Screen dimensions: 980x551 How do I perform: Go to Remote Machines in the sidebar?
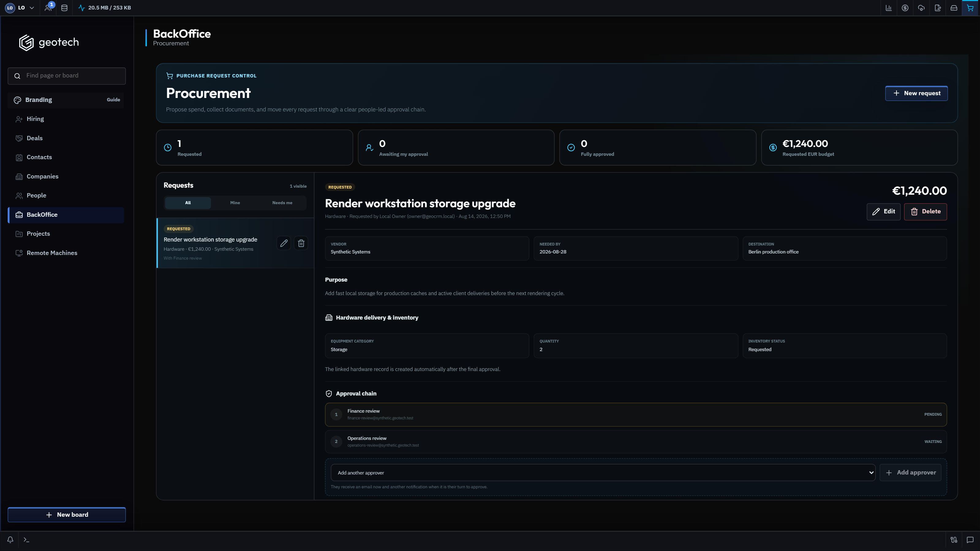[x=66, y=253]
